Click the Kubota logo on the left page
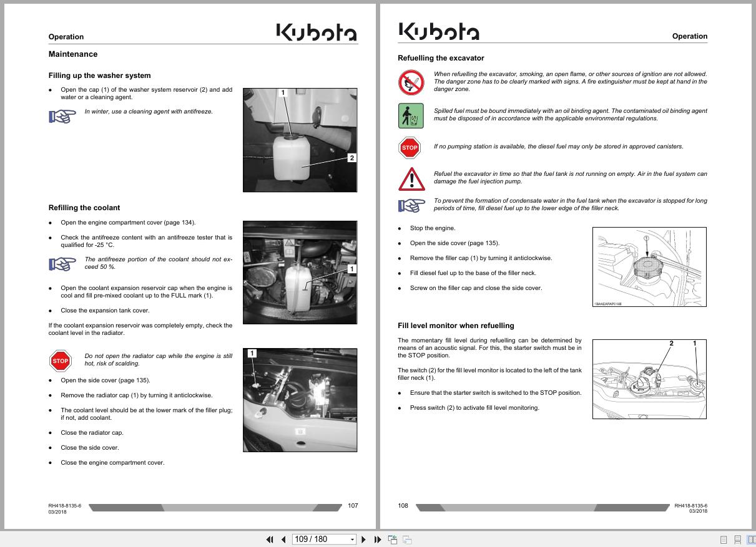Image resolution: width=756 pixels, height=547 pixels. click(x=316, y=31)
